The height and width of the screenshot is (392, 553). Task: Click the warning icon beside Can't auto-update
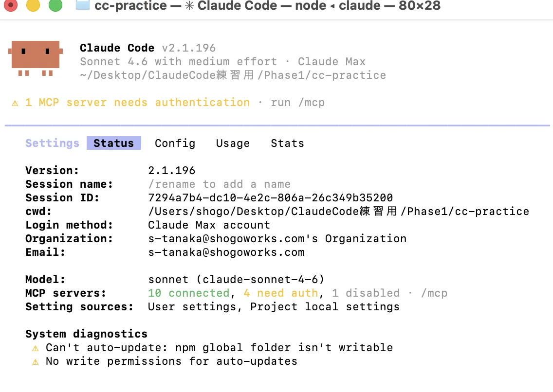point(35,348)
